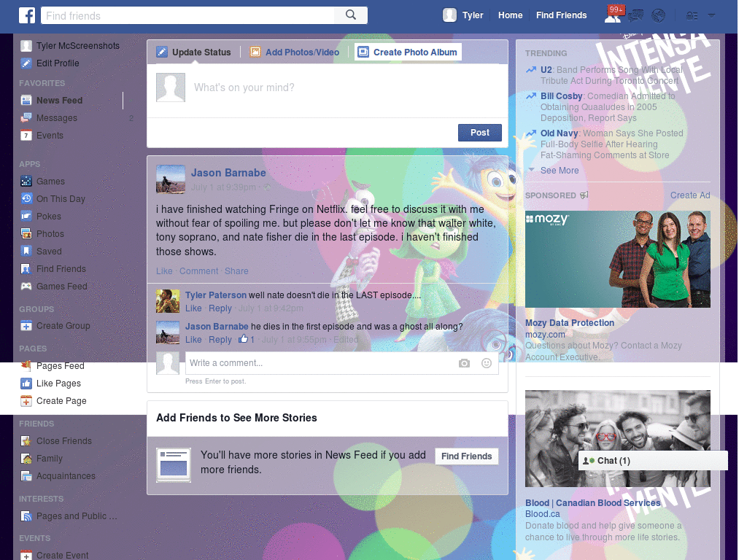This screenshot has width=747, height=560.
Task: Click the sponsored megaphone icon
Action: [584, 195]
